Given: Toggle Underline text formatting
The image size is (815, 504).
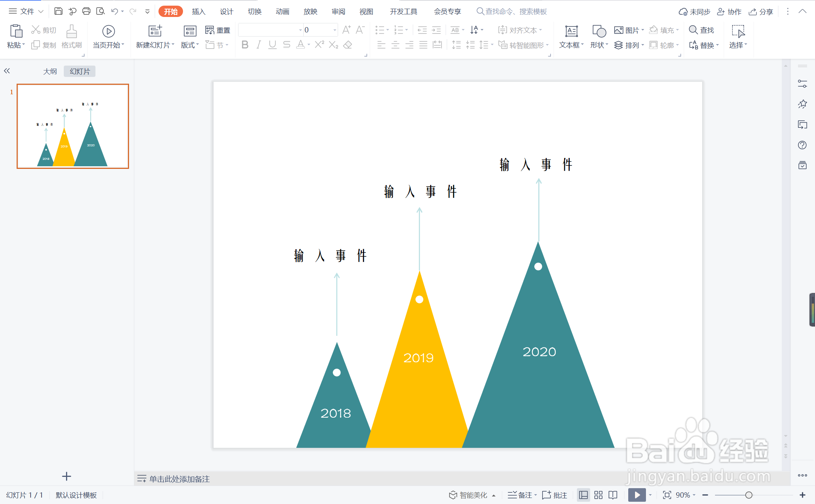Looking at the screenshot, I should [x=272, y=45].
